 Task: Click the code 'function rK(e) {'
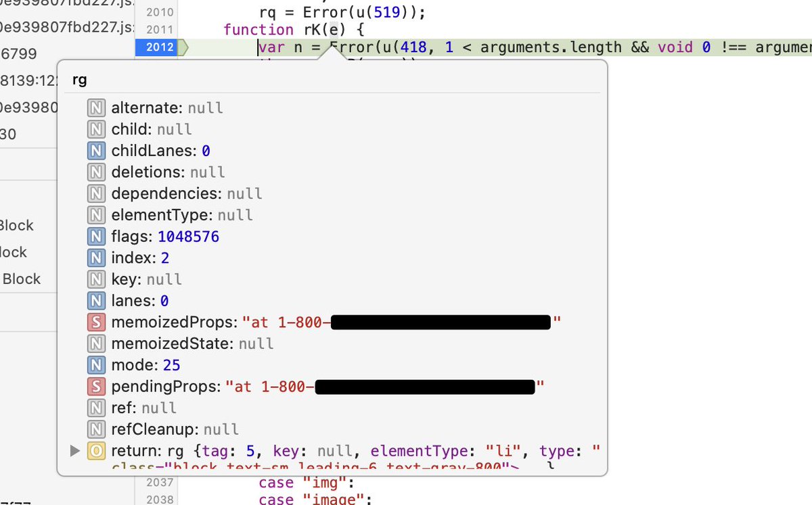pyautogui.click(x=292, y=30)
